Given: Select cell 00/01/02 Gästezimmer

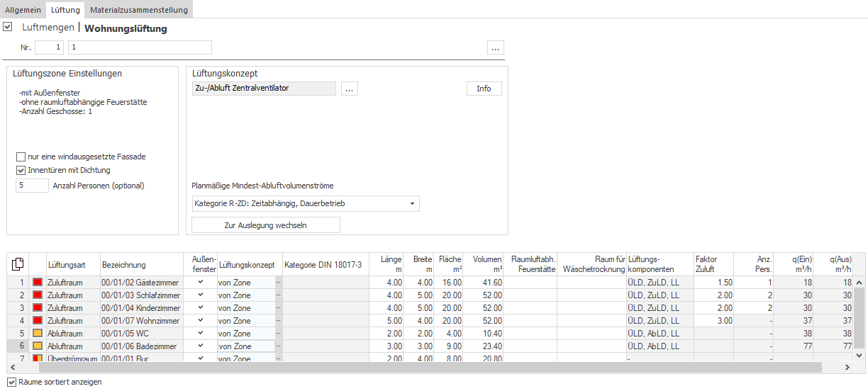Looking at the screenshot, I should tap(141, 282).
